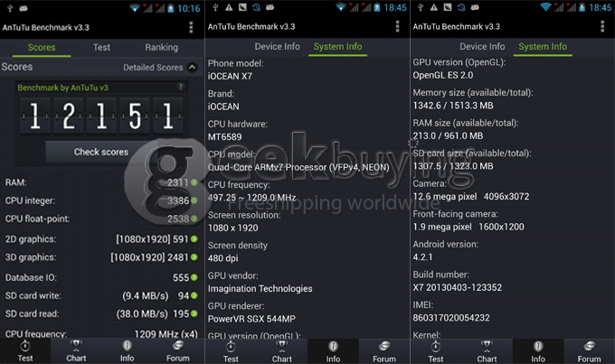Tap USB status icon in left screen

tap(10, 8)
